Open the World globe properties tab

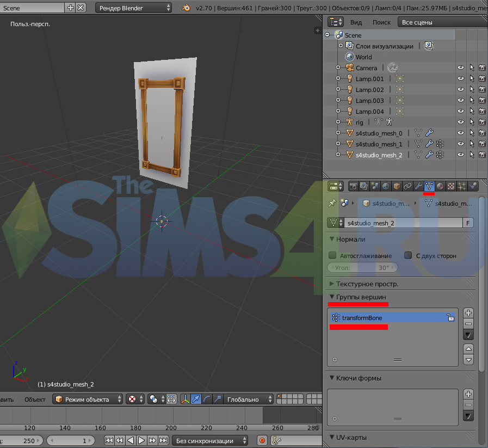386,186
